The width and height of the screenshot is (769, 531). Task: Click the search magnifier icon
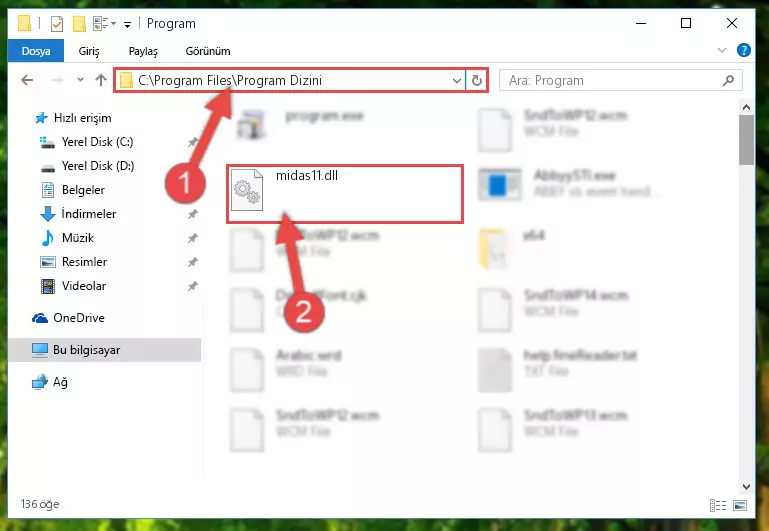click(729, 80)
